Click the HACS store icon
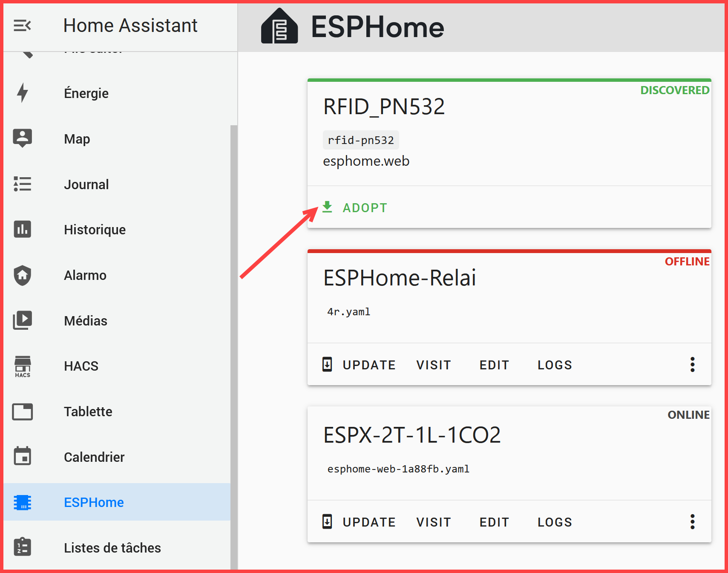 23,366
